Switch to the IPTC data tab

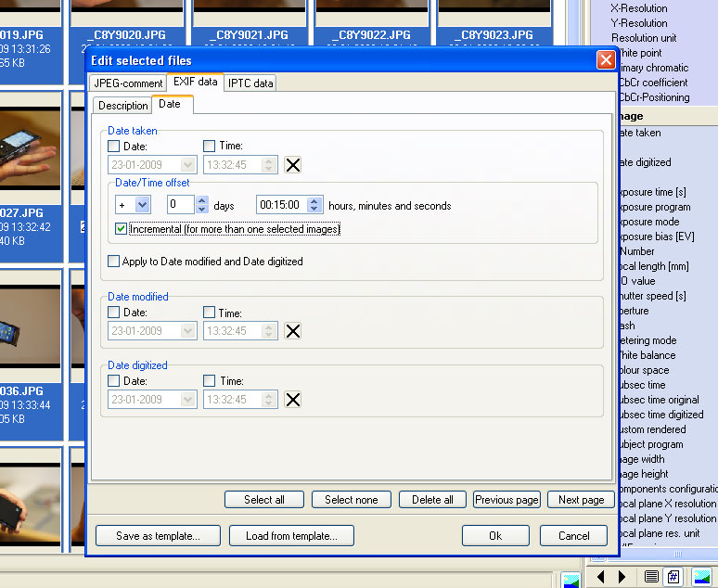pyautogui.click(x=250, y=83)
